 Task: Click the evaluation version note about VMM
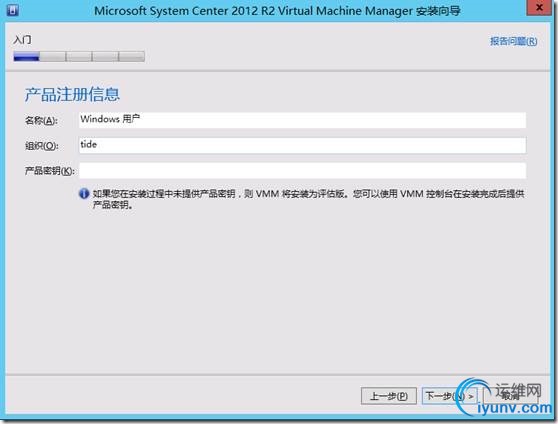click(308, 199)
